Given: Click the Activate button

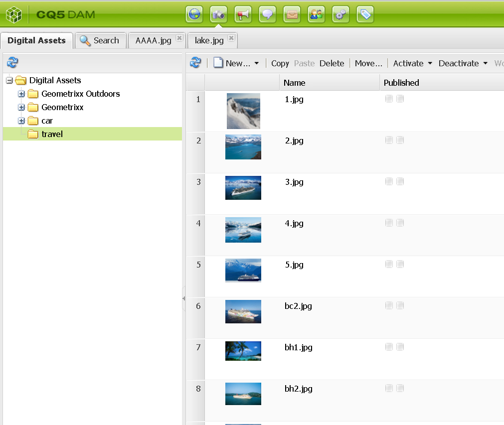Looking at the screenshot, I should coord(408,63).
